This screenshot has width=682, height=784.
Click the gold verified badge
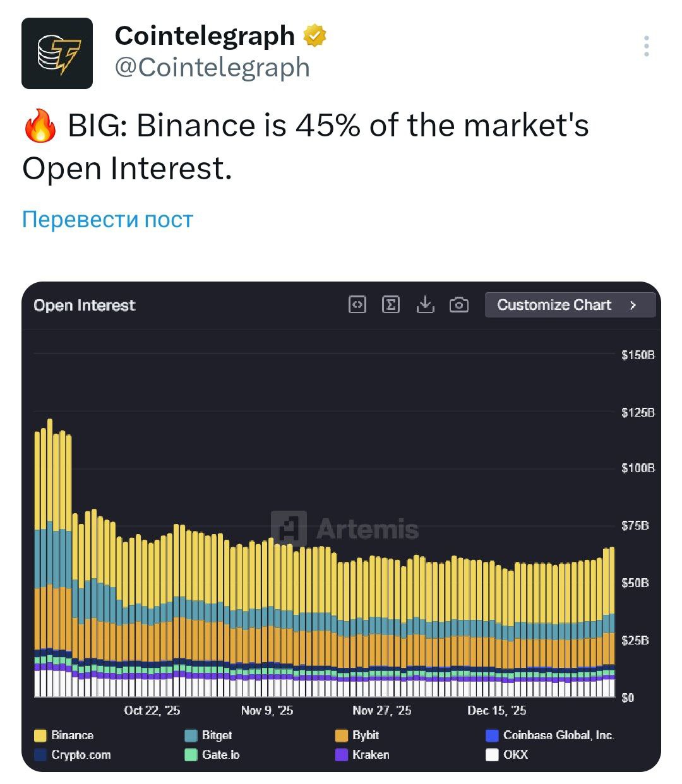[x=314, y=36]
